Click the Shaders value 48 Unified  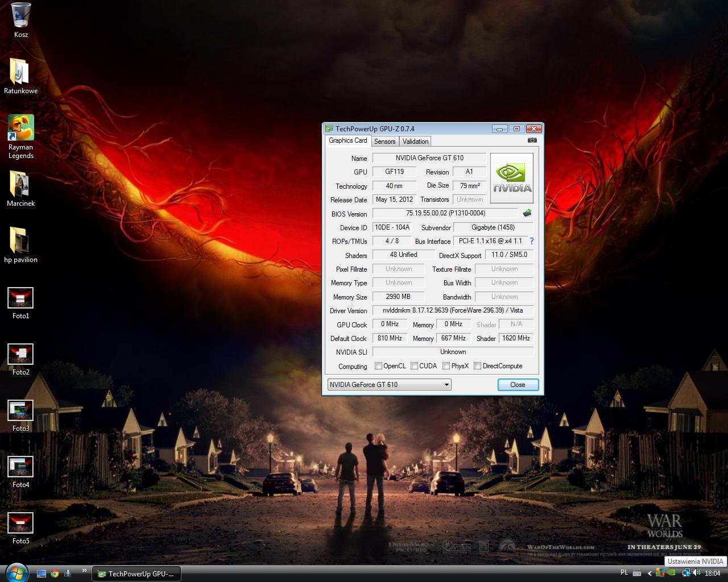403,255
